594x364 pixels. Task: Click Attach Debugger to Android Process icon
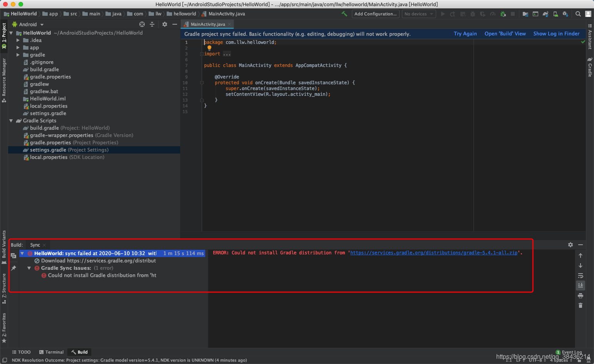pyautogui.click(x=503, y=14)
